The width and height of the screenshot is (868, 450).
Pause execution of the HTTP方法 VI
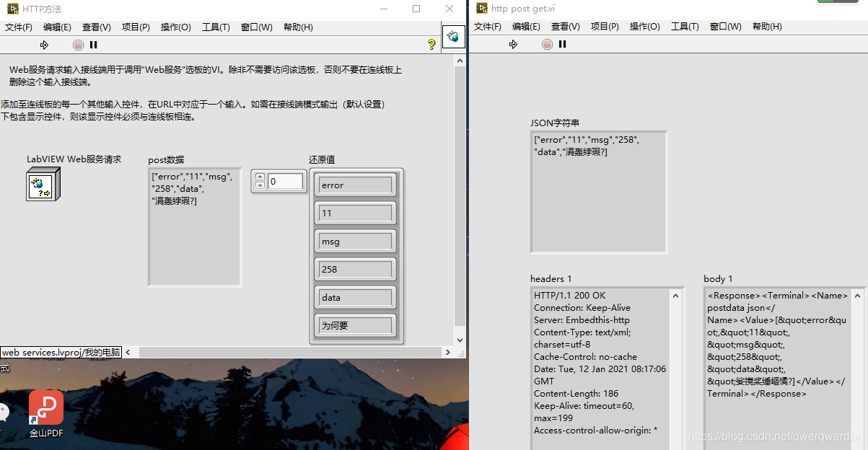94,44
